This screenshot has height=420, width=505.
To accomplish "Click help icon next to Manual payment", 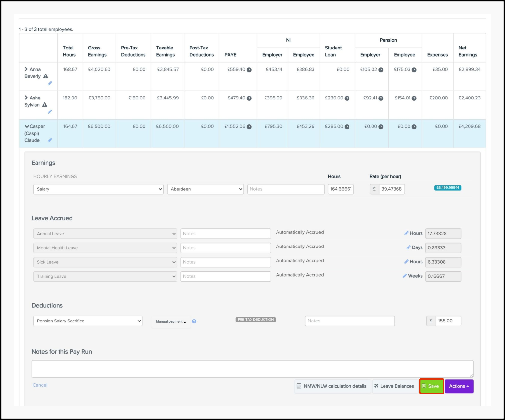I will pyautogui.click(x=194, y=321).
